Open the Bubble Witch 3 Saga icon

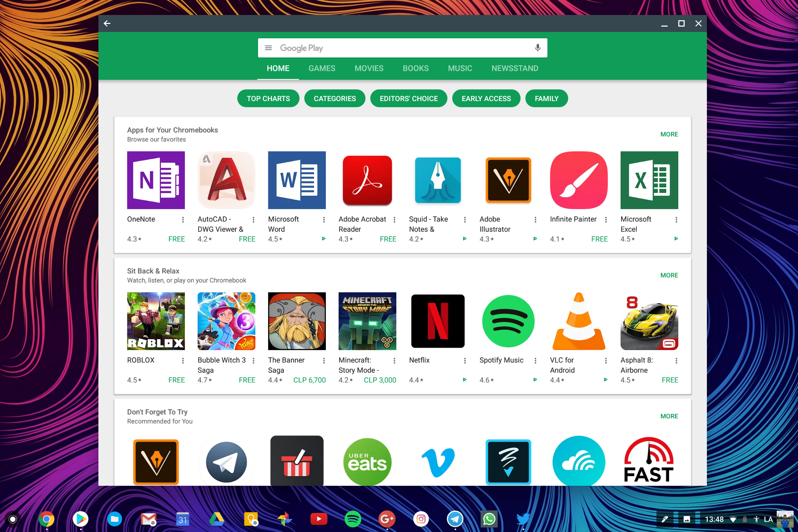click(x=226, y=321)
